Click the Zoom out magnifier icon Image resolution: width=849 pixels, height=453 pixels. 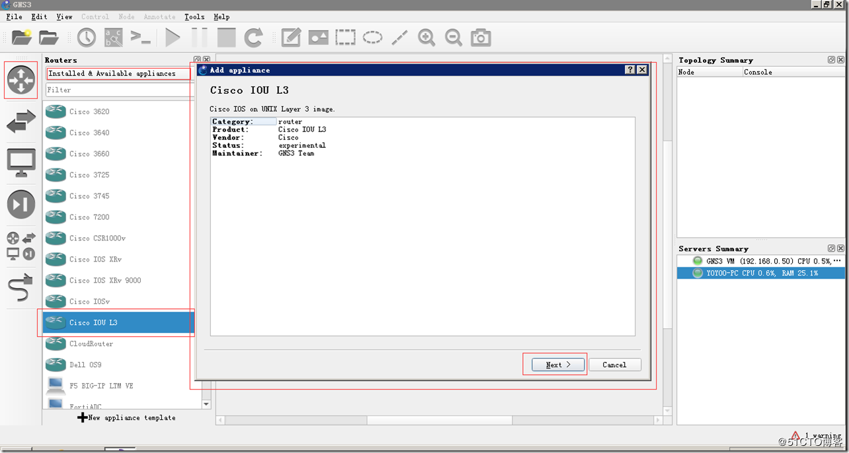[453, 37]
